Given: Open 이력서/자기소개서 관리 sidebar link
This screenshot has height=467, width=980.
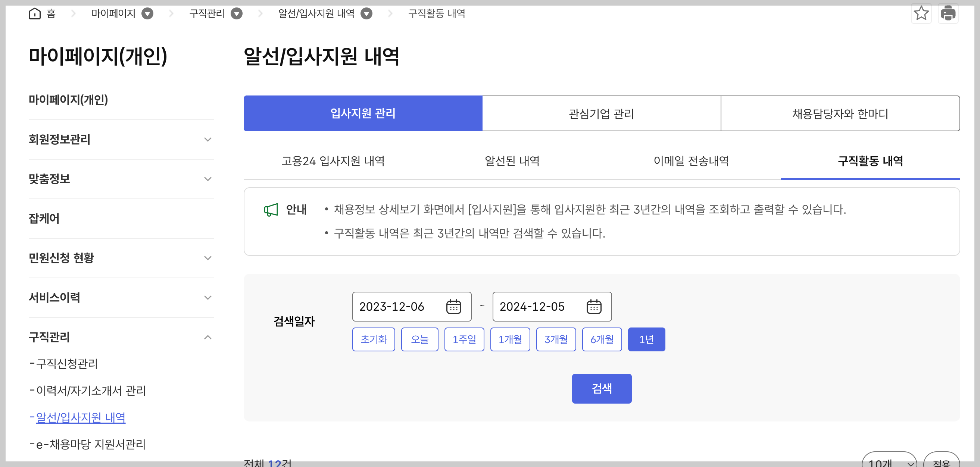Looking at the screenshot, I should 91,391.
